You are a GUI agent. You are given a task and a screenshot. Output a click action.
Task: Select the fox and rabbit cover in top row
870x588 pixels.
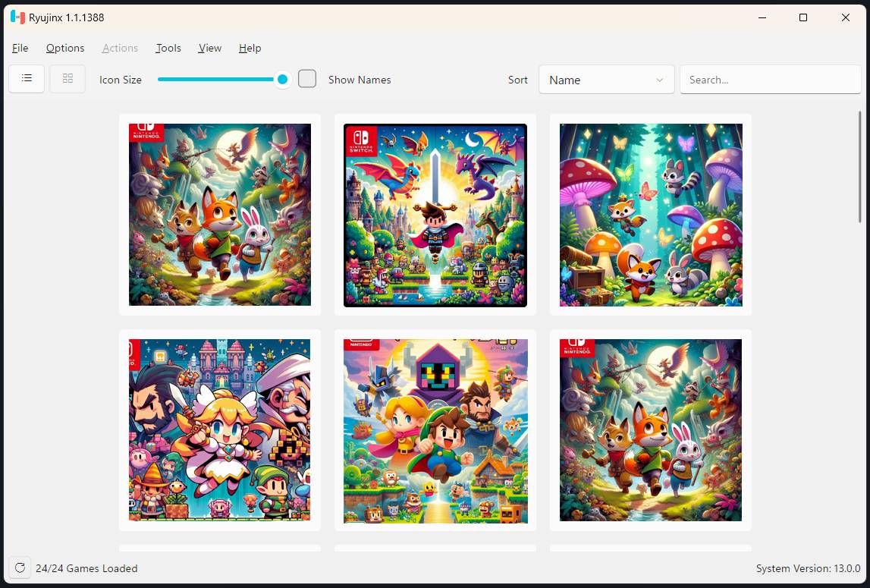coord(220,214)
